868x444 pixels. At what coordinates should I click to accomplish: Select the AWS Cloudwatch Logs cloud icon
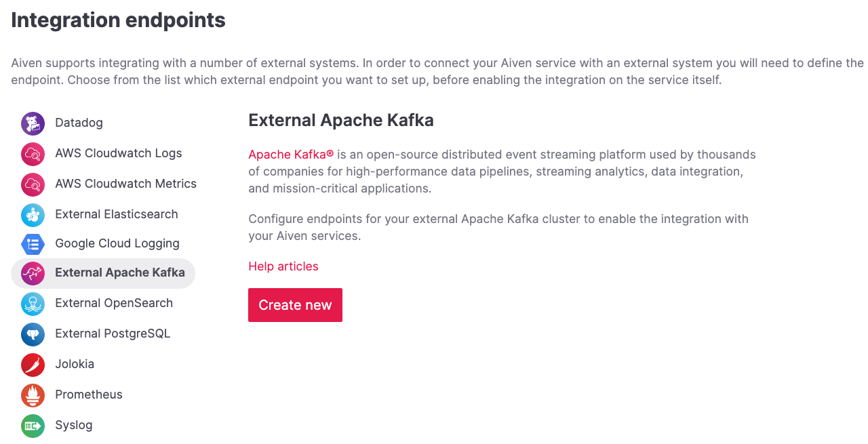[x=33, y=154]
